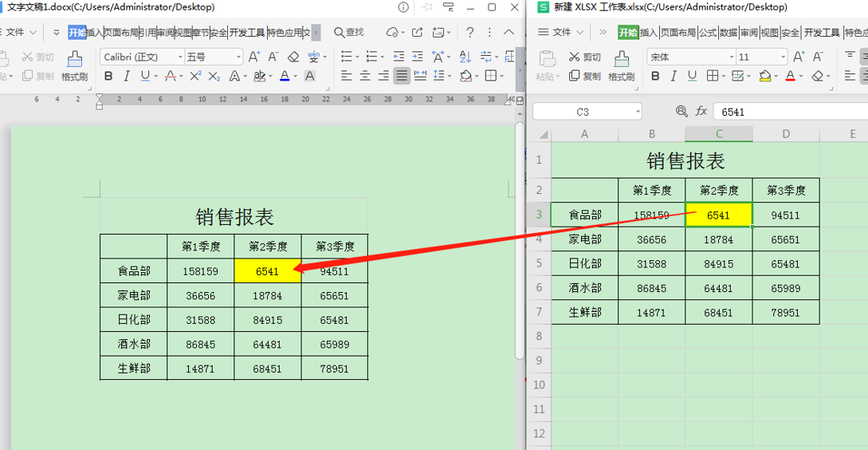Toggle character shading in Word toolbar
868x450 pixels.
tap(310, 76)
